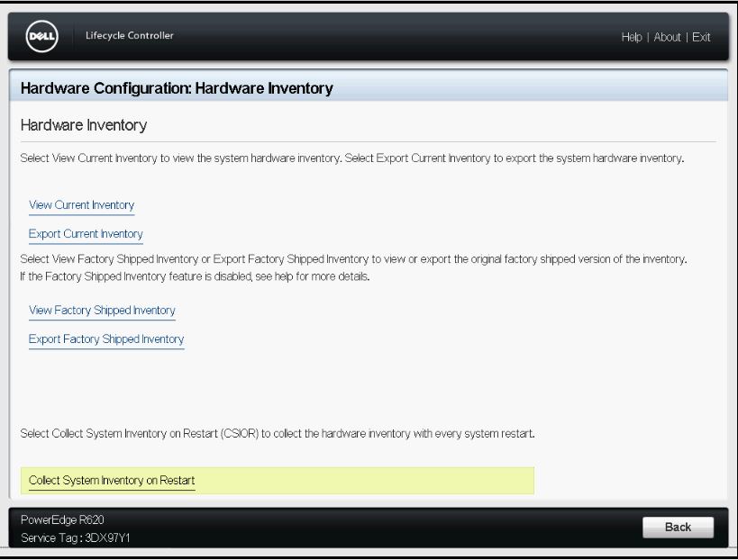Open the Help menu item
The image size is (738, 560).
click(631, 37)
